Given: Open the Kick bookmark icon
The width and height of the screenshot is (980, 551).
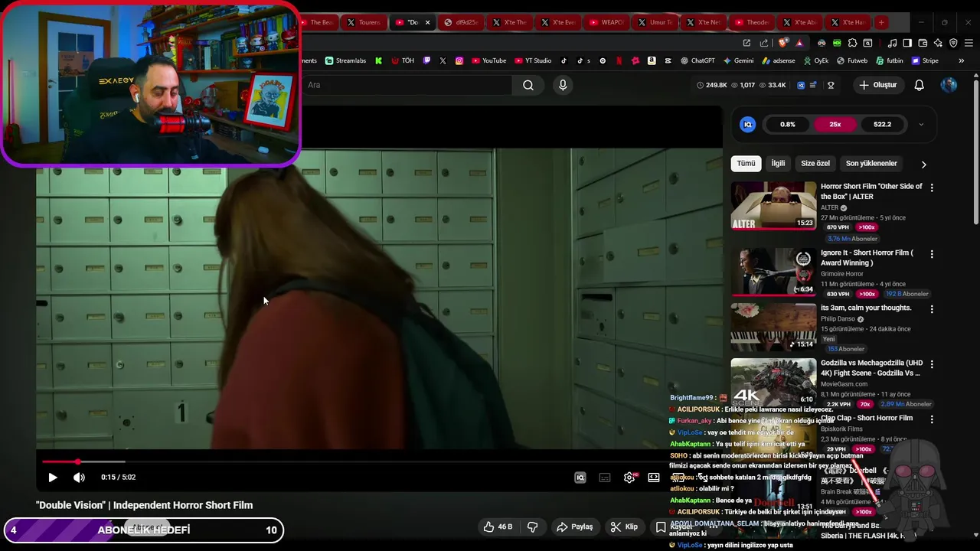Looking at the screenshot, I should 378,60.
